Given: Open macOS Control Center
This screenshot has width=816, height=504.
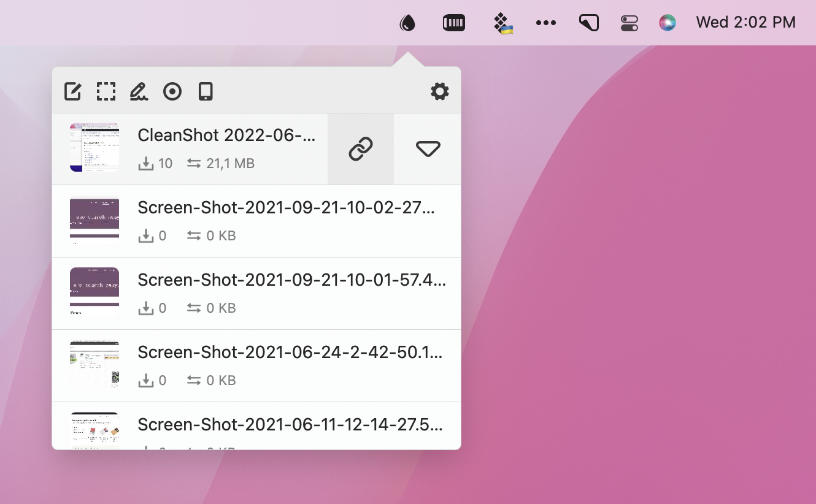Looking at the screenshot, I should [629, 23].
